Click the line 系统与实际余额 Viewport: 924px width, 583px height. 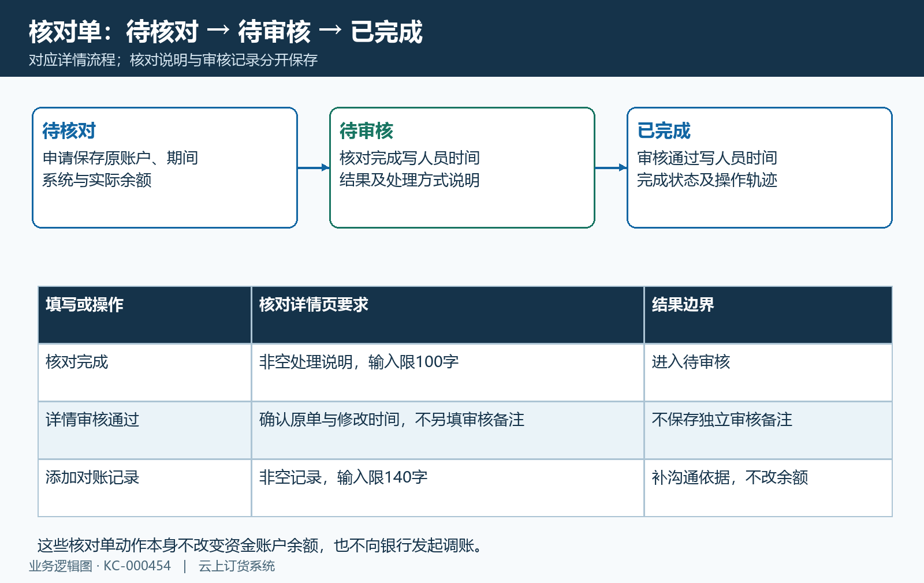pos(96,180)
